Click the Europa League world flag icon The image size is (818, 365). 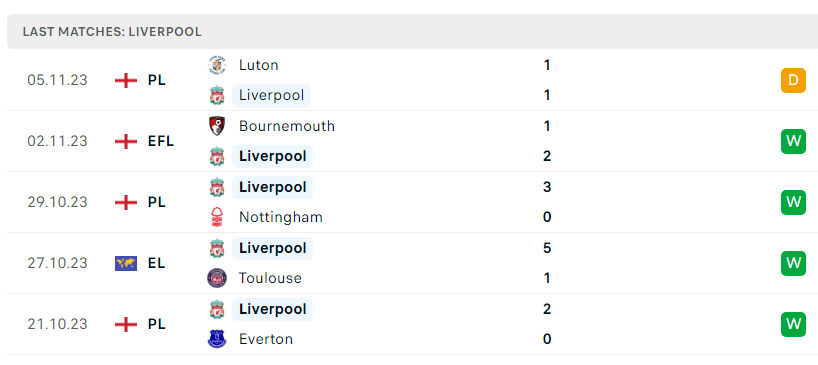click(x=126, y=263)
